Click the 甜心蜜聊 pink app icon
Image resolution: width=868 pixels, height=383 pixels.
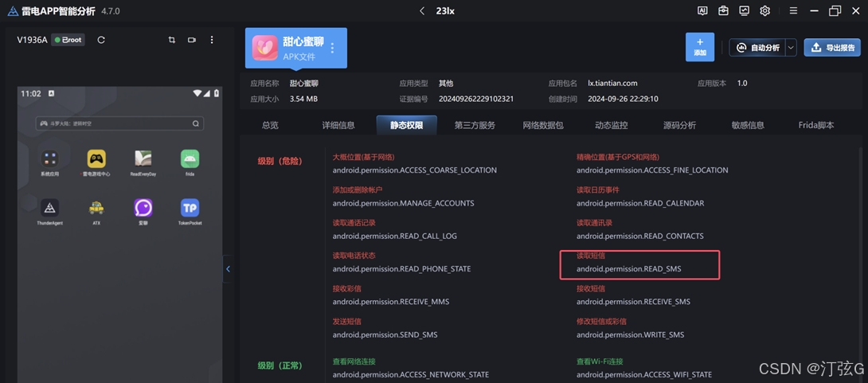click(265, 48)
